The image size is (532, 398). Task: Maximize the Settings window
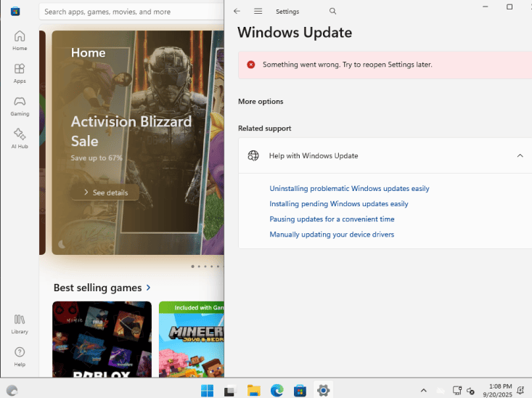coord(510,7)
